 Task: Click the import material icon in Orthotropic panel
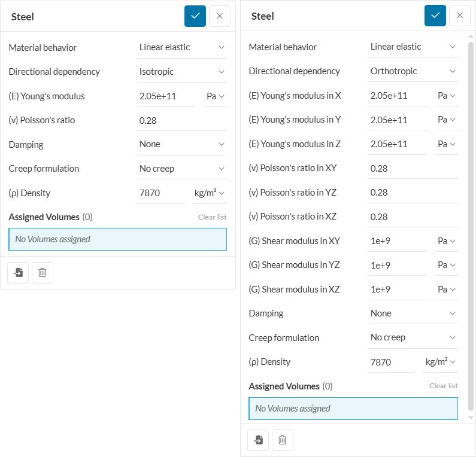pos(258,440)
